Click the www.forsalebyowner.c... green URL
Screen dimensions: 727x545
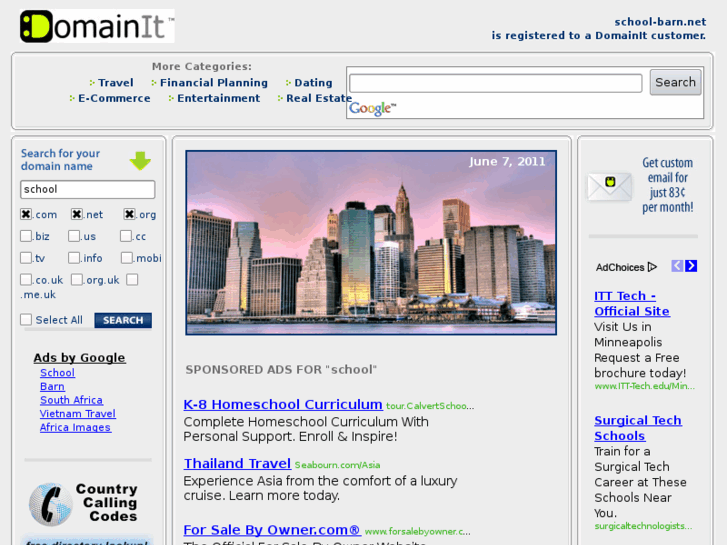click(417, 531)
